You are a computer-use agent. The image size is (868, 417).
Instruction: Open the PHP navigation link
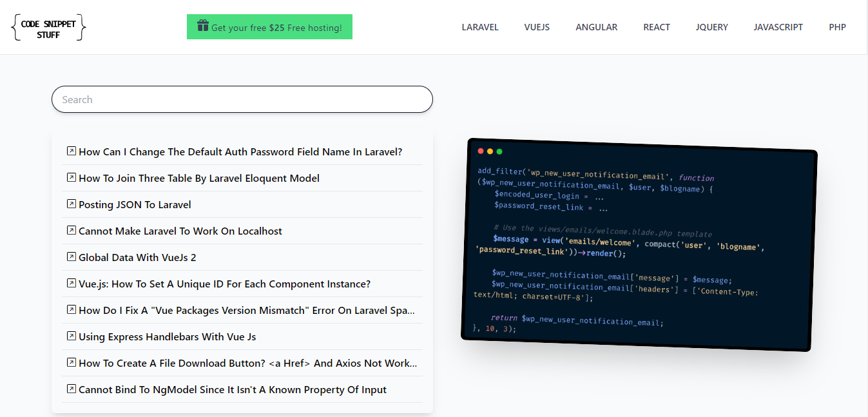coord(837,27)
